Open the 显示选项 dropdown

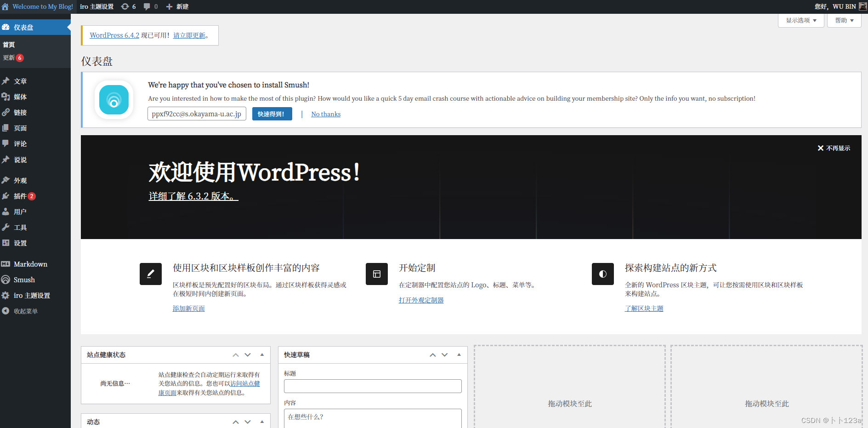tap(801, 20)
